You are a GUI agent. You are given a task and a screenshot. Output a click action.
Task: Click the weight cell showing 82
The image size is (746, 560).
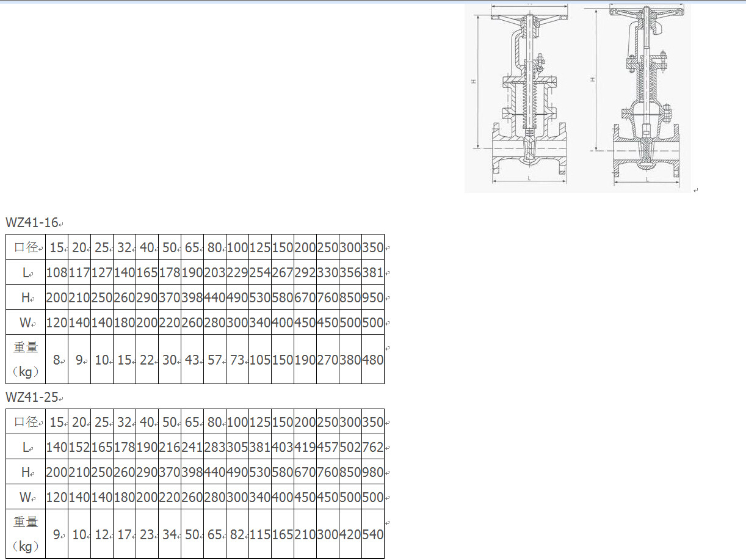click(237, 534)
